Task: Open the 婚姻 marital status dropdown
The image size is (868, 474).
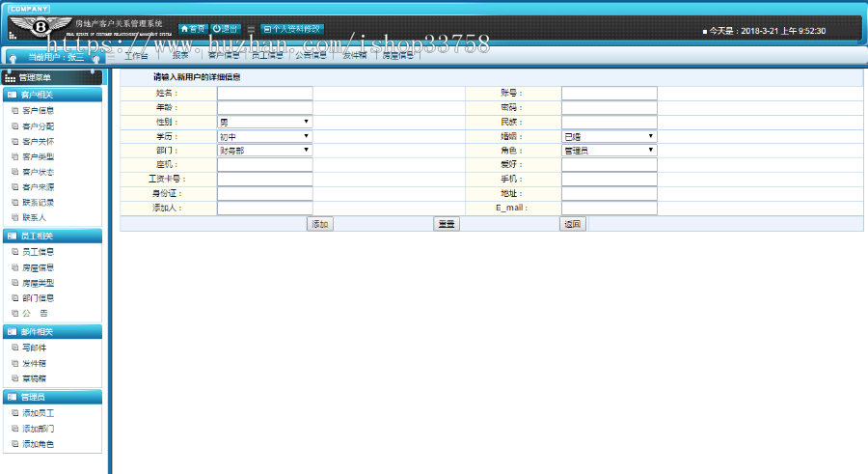Action: pyautogui.click(x=610, y=136)
